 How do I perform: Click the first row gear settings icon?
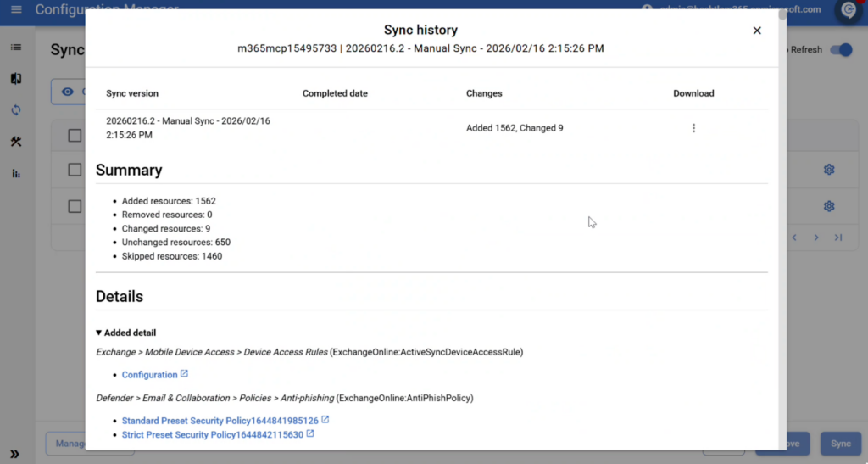click(x=829, y=170)
